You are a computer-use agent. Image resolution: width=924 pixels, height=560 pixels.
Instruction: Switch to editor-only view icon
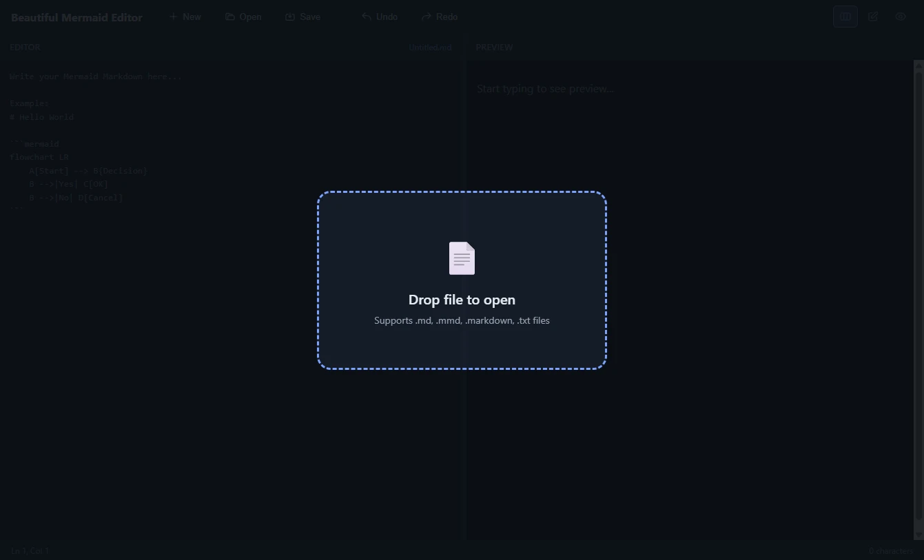tap(873, 17)
